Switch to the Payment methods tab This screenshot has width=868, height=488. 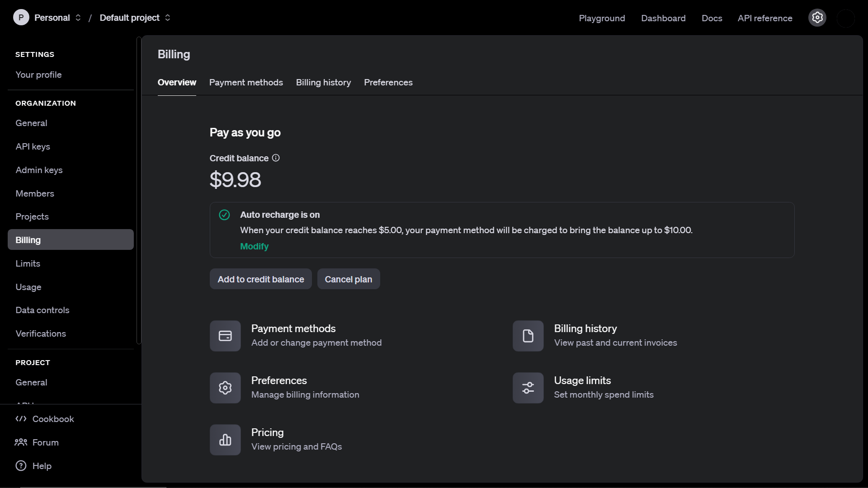(246, 82)
